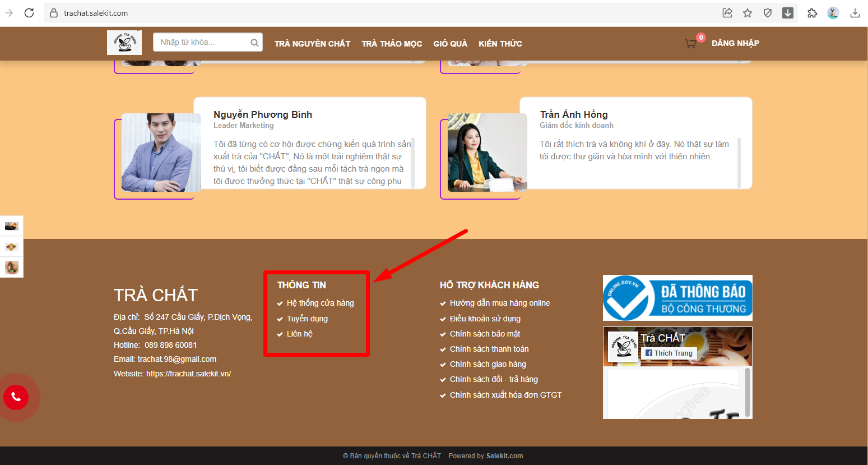The width and height of the screenshot is (868, 465).
Task: Click the scrollbar in Nguyễn Phương Bình testimonial
Action: [x=413, y=162]
